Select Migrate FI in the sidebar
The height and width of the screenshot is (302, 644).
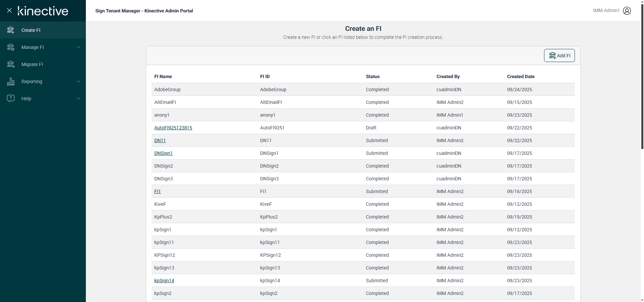32,64
